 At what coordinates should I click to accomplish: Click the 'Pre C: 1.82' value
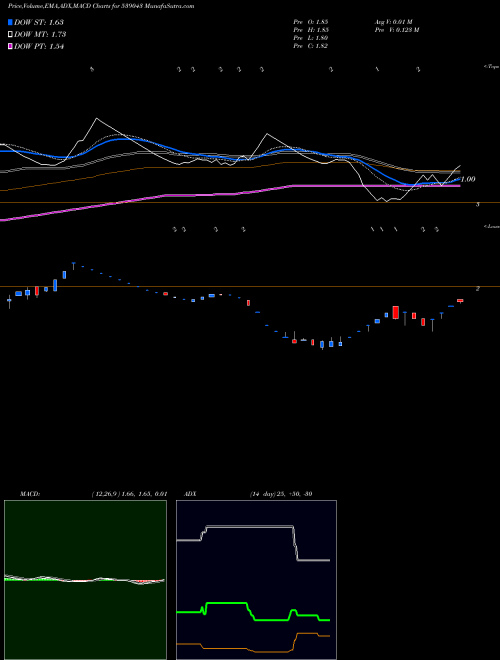(x=311, y=46)
